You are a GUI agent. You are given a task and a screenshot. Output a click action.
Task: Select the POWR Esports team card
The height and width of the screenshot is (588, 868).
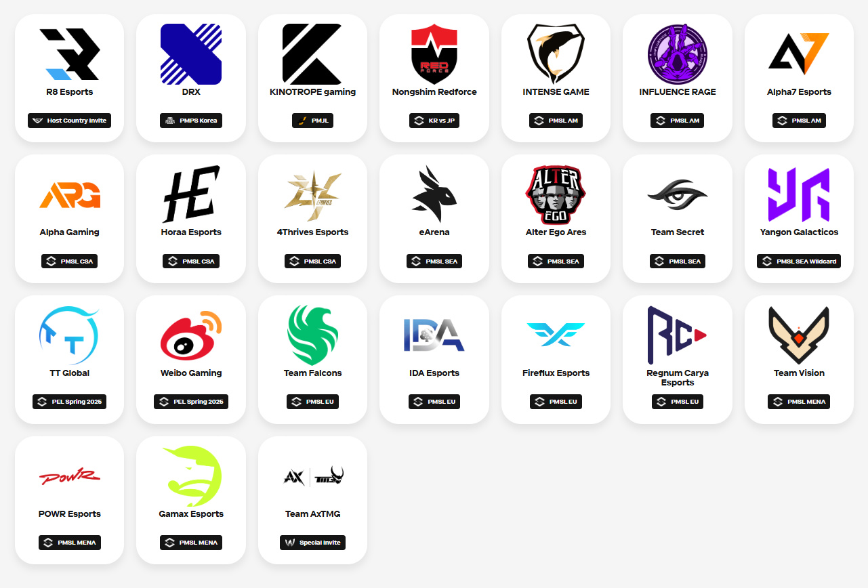pyautogui.click(x=69, y=500)
